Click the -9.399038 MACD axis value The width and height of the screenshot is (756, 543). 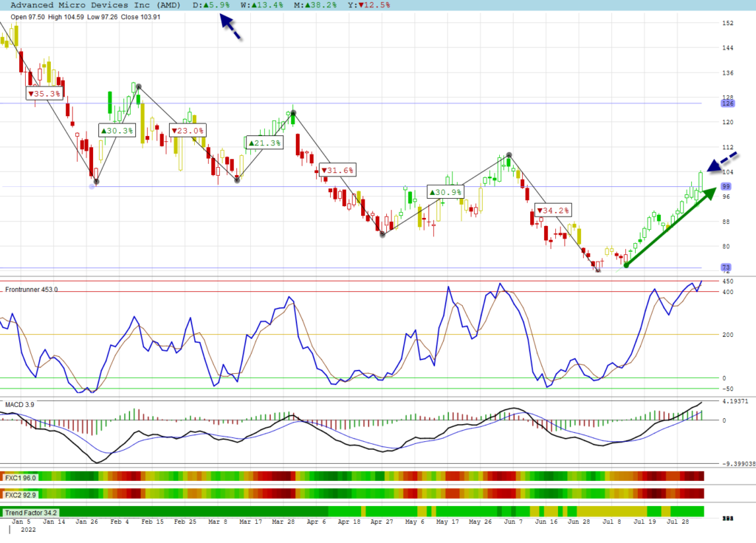738,464
